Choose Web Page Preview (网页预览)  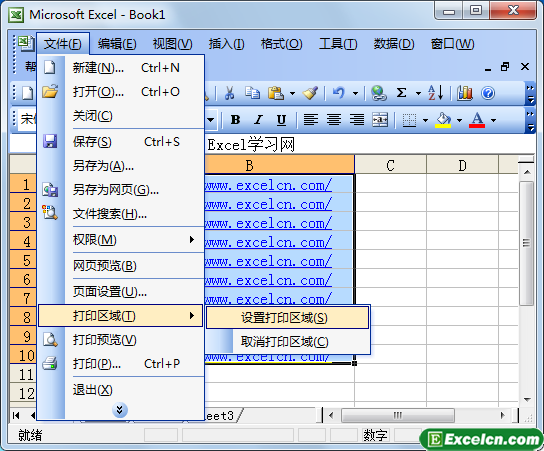pos(121,265)
